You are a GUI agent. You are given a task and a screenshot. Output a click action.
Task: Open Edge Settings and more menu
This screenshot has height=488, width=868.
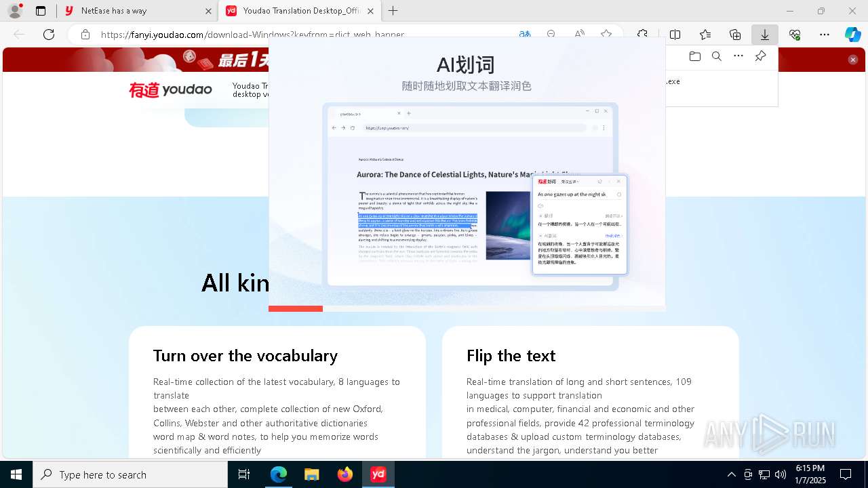click(825, 35)
